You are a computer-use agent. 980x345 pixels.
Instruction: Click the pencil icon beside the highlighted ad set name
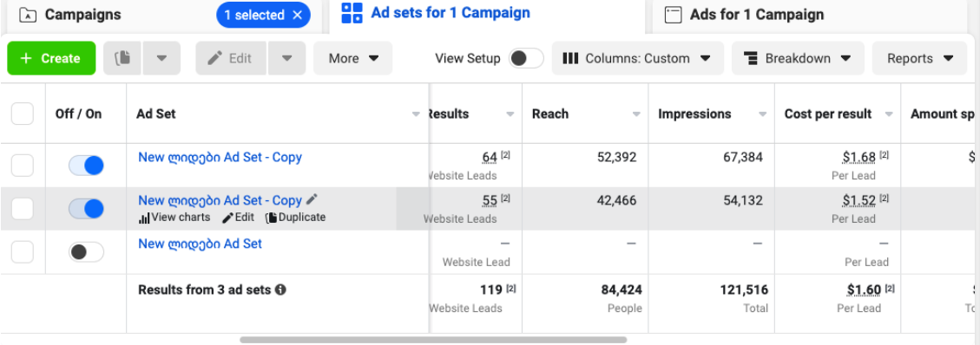[312, 199]
